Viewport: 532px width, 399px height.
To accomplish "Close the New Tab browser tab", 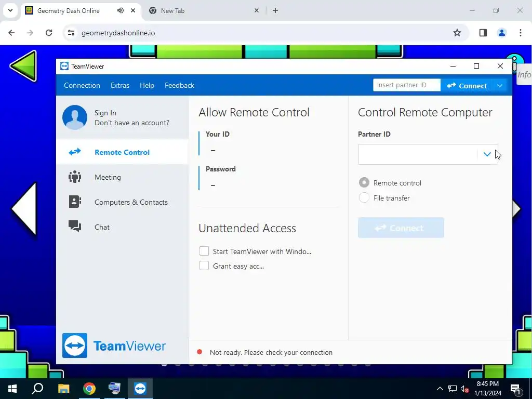I will click(257, 10).
